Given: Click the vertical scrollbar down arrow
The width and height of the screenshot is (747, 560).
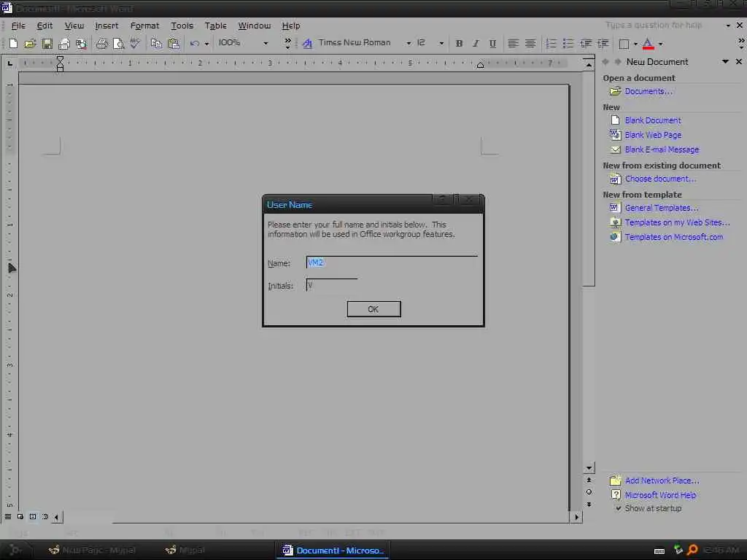Looking at the screenshot, I should coord(589,467).
